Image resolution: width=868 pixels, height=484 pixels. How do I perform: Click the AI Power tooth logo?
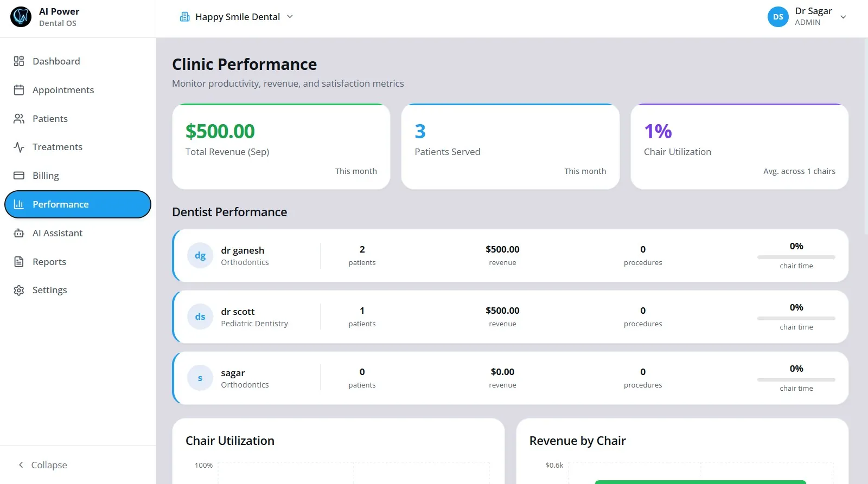pyautogui.click(x=21, y=17)
